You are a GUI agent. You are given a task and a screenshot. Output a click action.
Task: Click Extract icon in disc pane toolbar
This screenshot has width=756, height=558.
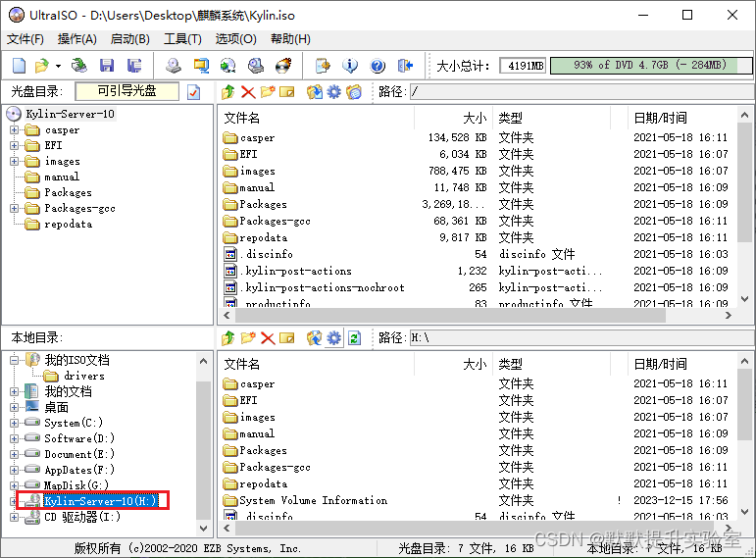point(315,91)
